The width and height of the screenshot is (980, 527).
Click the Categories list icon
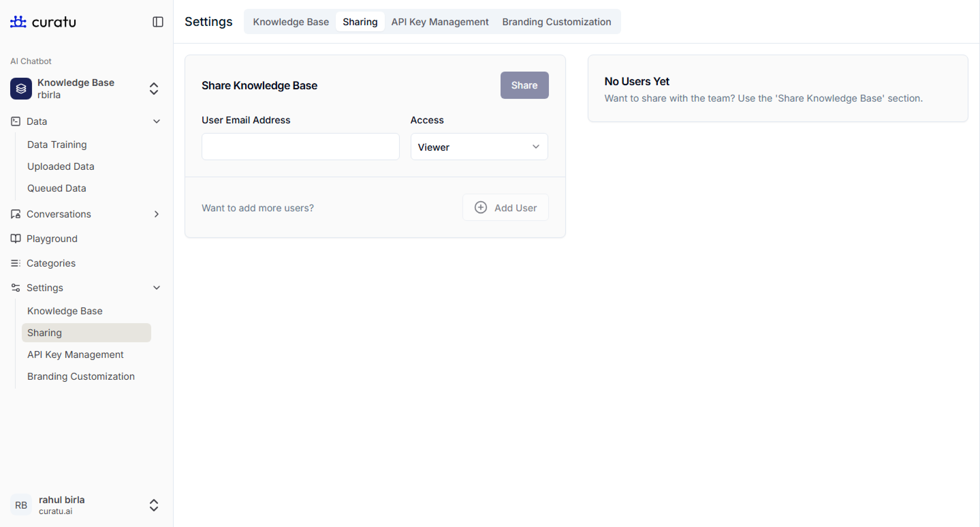click(16, 263)
